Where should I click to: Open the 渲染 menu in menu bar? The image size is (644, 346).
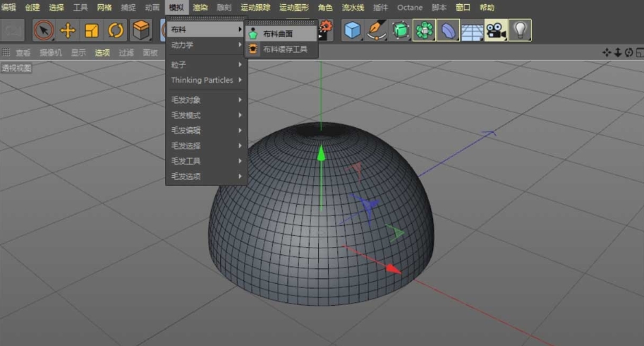[x=200, y=7]
